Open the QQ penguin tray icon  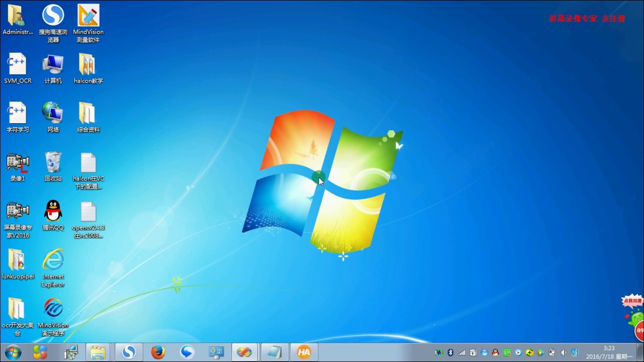pos(496,352)
